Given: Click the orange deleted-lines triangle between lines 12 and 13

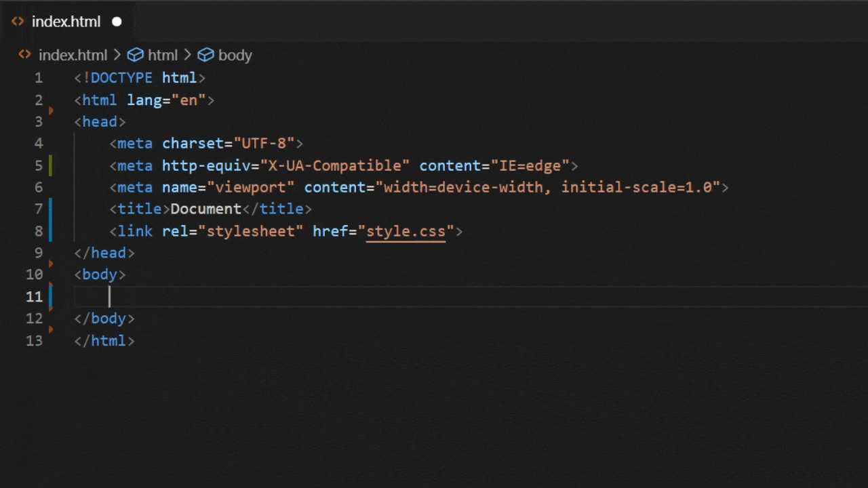Looking at the screenshot, I should [x=51, y=329].
